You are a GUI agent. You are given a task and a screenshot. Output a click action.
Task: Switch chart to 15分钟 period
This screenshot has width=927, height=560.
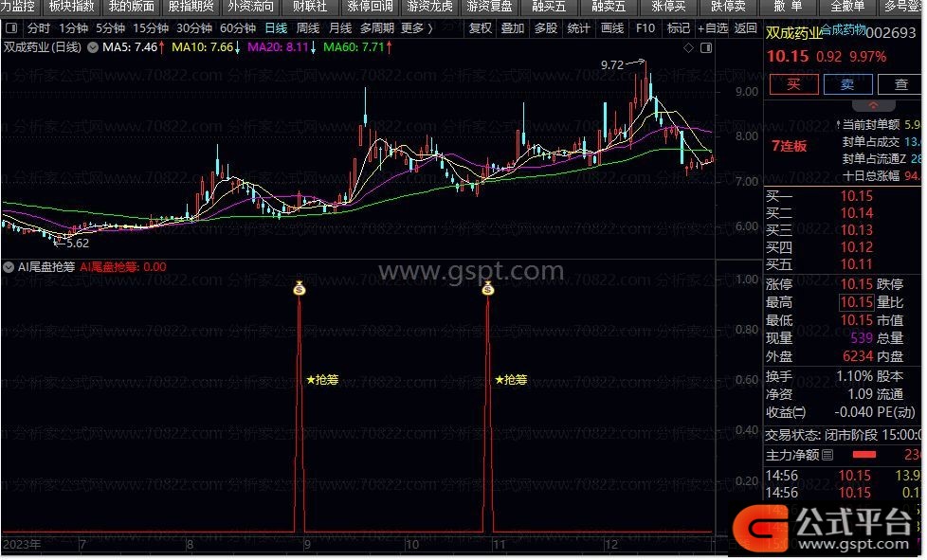pyautogui.click(x=151, y=28)
